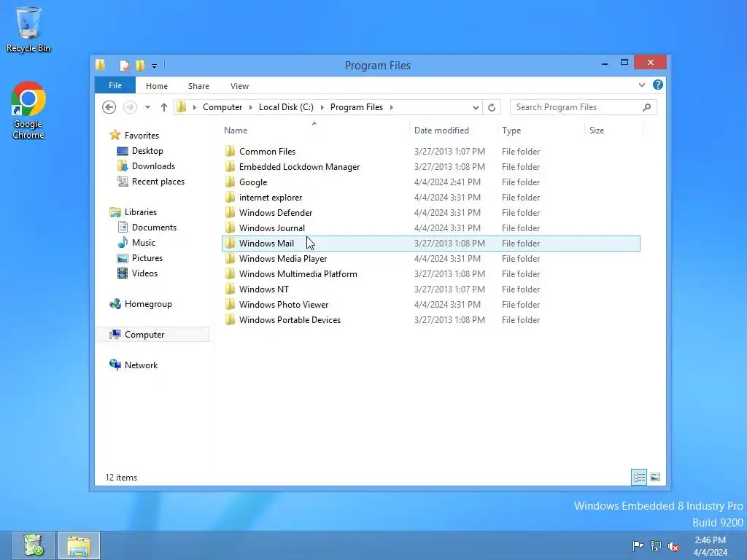Open the Recycle Bin taskbar button
The image size is (747, 560).
(x=34, y=545)
